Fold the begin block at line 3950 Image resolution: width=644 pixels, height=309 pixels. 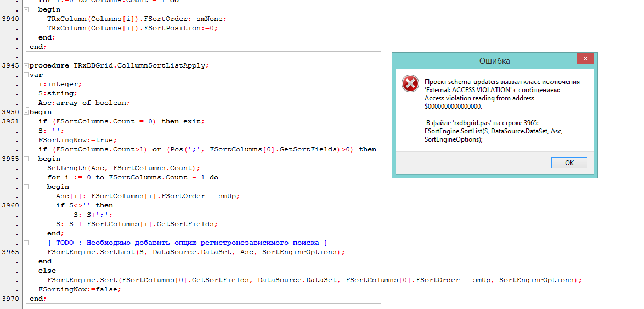coord(25,112)
